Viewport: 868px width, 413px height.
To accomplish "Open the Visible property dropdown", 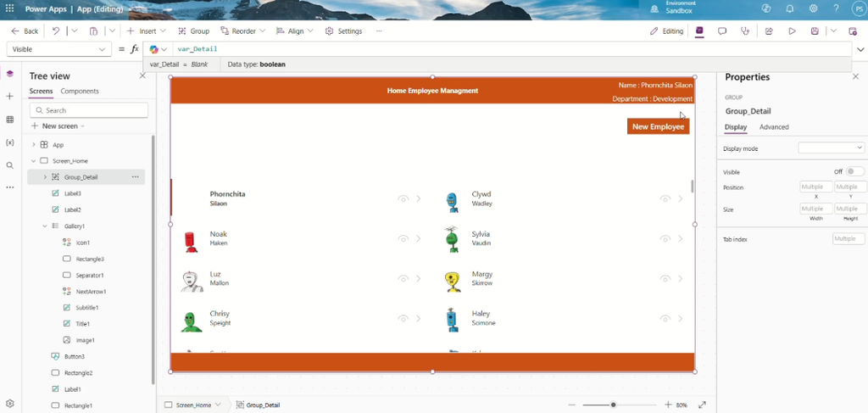I will [x=58, y=49].
